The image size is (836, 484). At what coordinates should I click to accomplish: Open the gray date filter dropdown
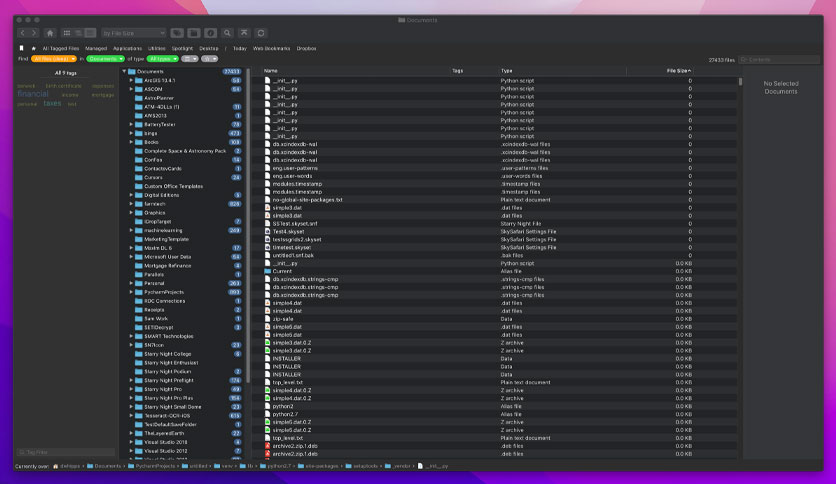click(x=189, y=59)
